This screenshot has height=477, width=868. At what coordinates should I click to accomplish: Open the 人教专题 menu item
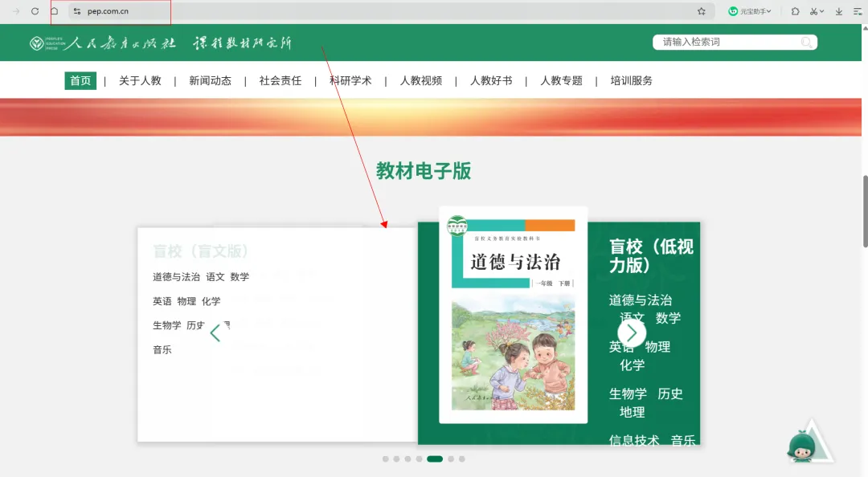(561, 81)
